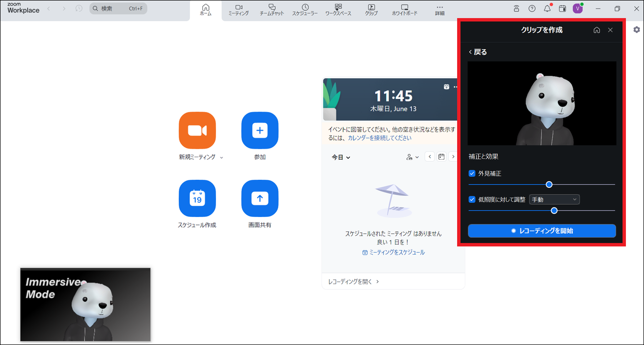Click the home icon in clip panel
This screenshot has height=345, width=644.
[x=597, y=30]
